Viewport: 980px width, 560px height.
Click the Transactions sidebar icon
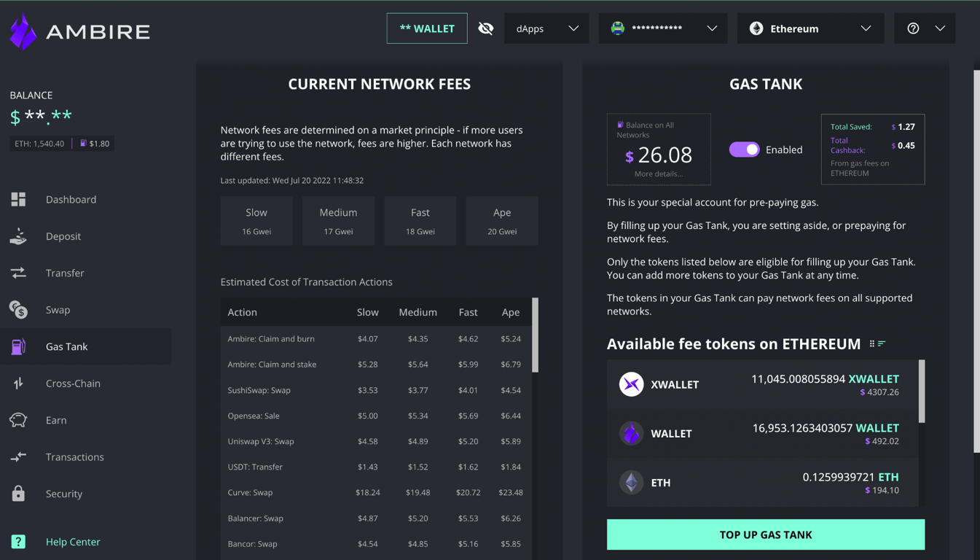[17, 456]
